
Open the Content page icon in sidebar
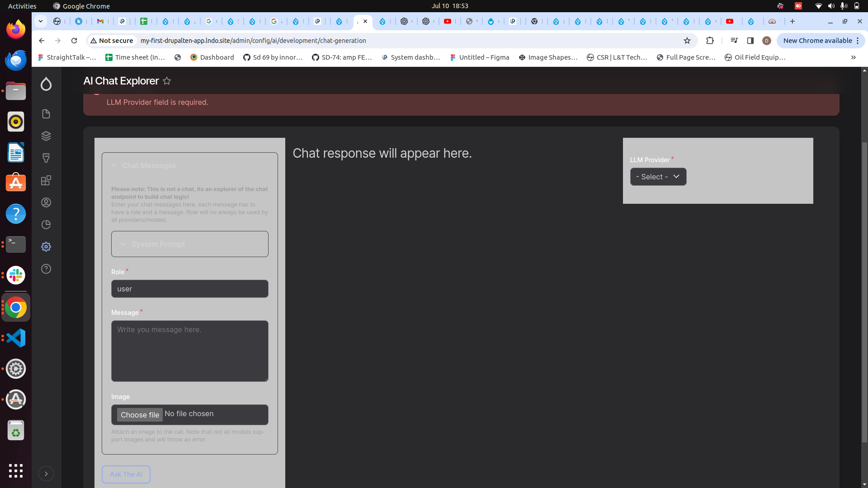coord(46,114)
